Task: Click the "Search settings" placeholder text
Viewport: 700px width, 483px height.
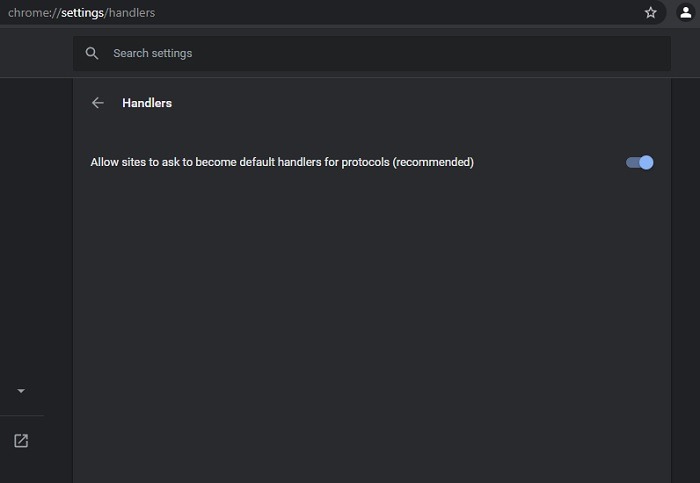Action: pyautogui.click(x=152, y=53)
